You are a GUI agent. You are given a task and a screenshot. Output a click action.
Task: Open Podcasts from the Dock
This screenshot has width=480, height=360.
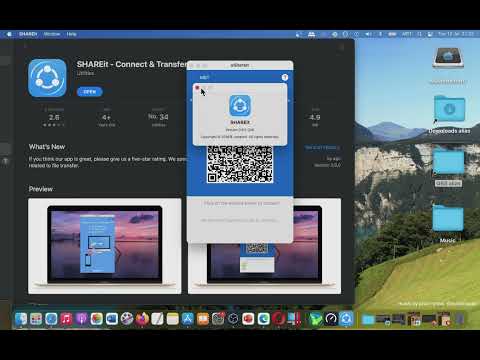tap(81, 319)
